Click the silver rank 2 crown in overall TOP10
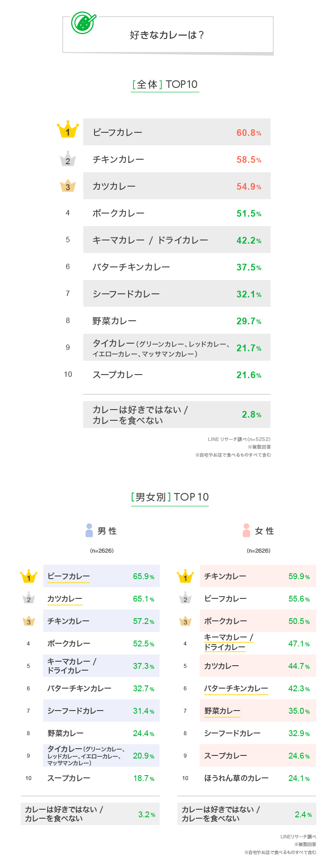The image size is (336, 868). point(68,159)
